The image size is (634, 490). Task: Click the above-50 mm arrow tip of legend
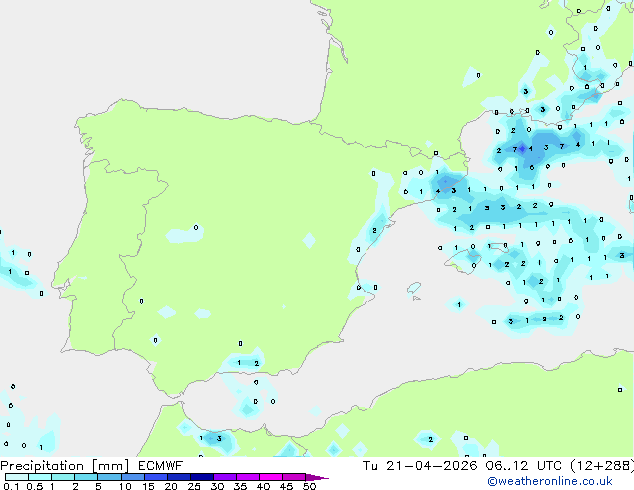coord(317,477)
